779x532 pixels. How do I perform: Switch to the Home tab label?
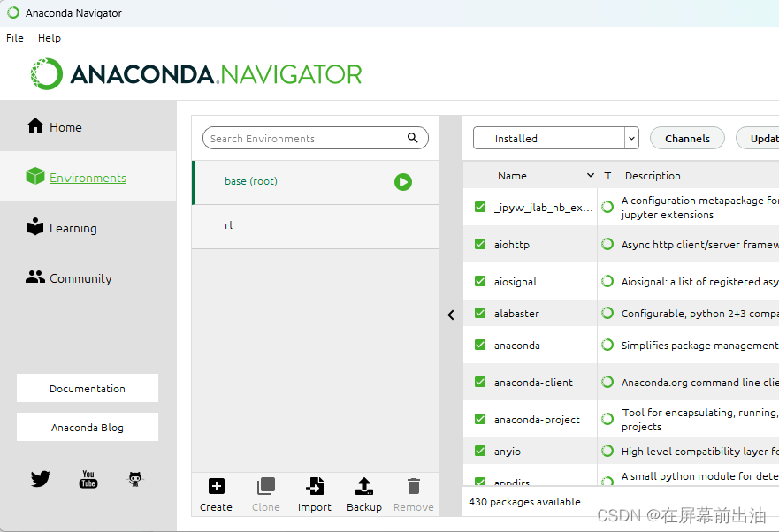[65, 127]
